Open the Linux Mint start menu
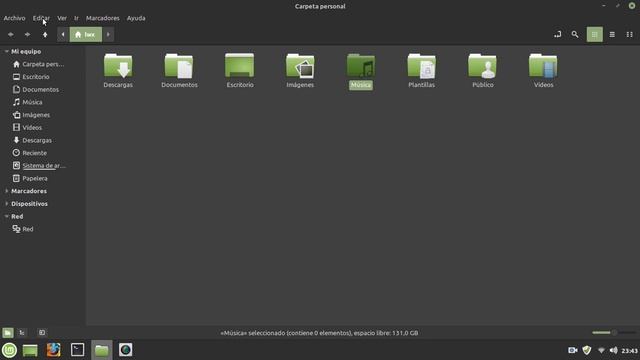This screenshot has height=360, width=640. [x=9, y=350]
